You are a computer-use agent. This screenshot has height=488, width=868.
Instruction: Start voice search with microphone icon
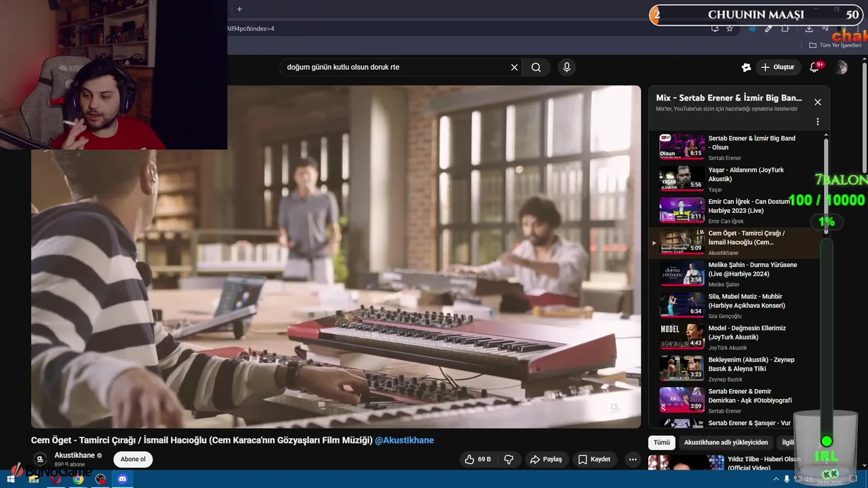coord(567,67)
